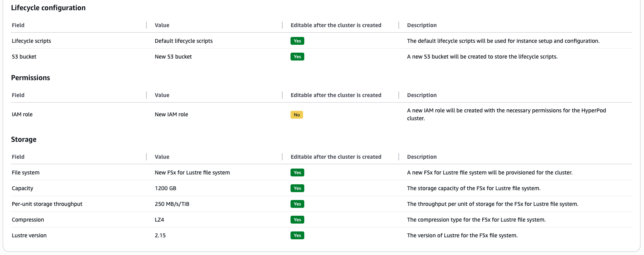Click the Value column header under Permissions
This screenshot has width=644, height=255.
click(x=162, y=95)
